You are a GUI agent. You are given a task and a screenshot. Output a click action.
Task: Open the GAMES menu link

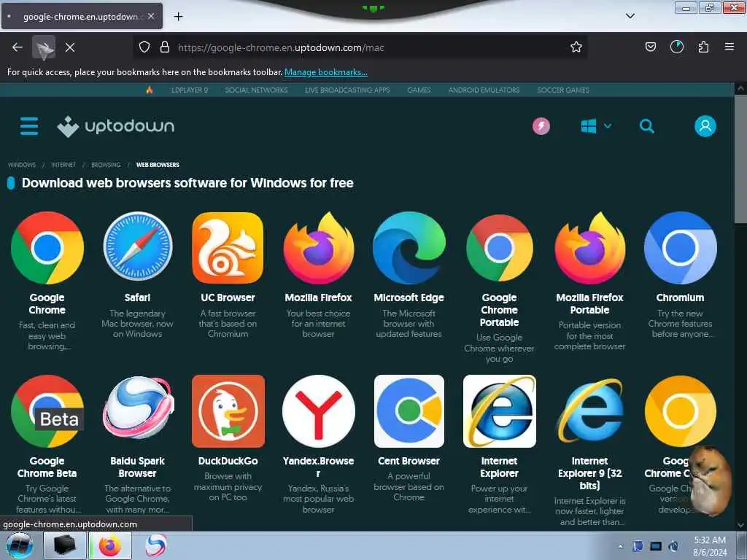coord(419,90)
